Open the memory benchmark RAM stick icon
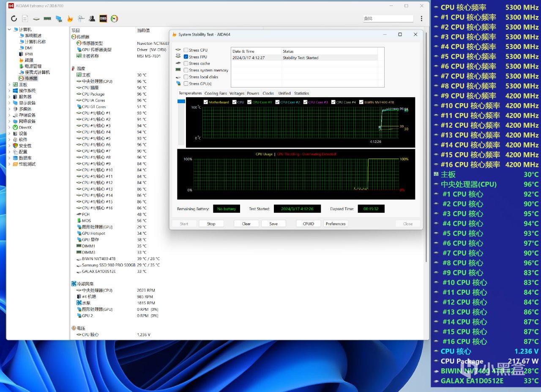The image size is (541, 392). coord(47,19)
